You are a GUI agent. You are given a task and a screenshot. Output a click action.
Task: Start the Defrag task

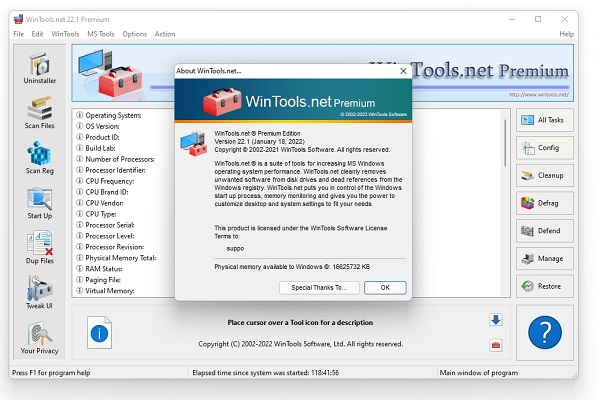[x=545, y=203]
